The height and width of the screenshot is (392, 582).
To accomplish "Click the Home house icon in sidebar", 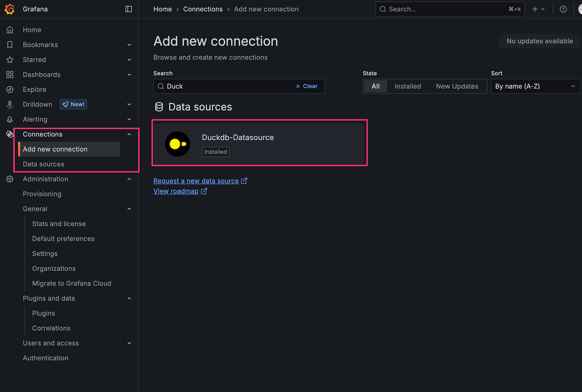I will tap(10, 30).
